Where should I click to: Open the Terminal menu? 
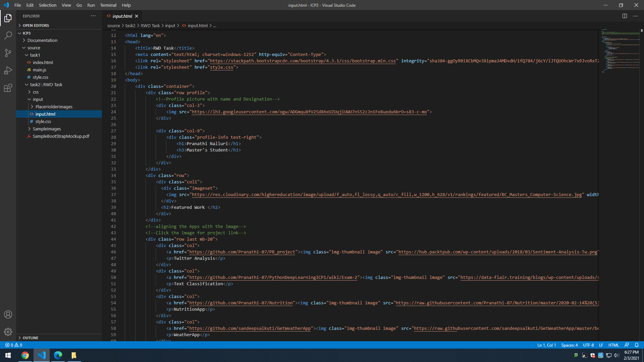(x=108, y=5)
